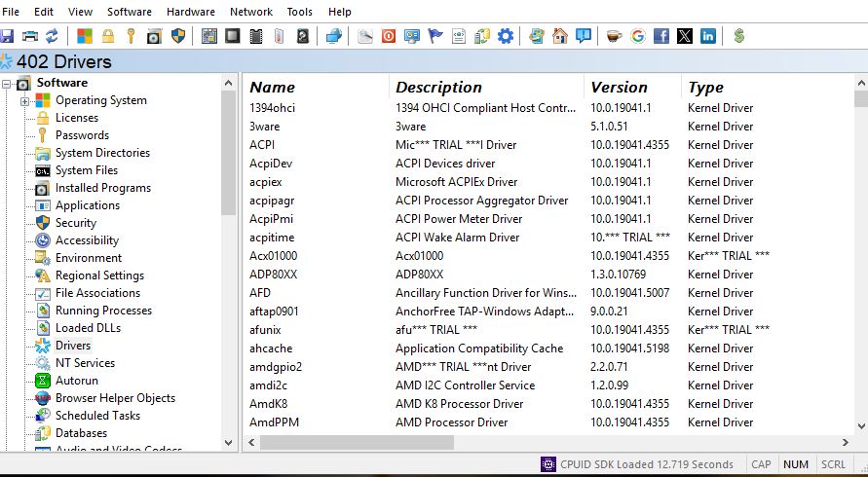Open Operating System via Windows logo toolbar icon
Viewport: 868px width, 477px height.
point(85,37)
